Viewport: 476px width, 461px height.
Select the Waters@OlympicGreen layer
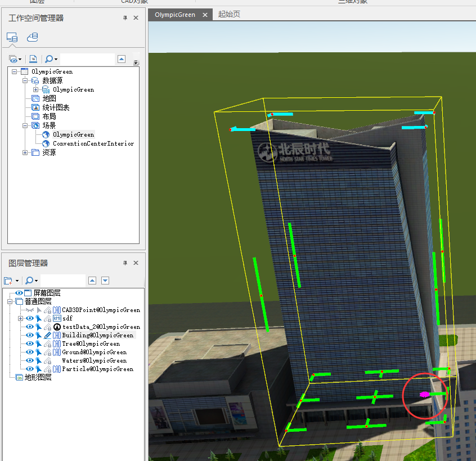95,360
